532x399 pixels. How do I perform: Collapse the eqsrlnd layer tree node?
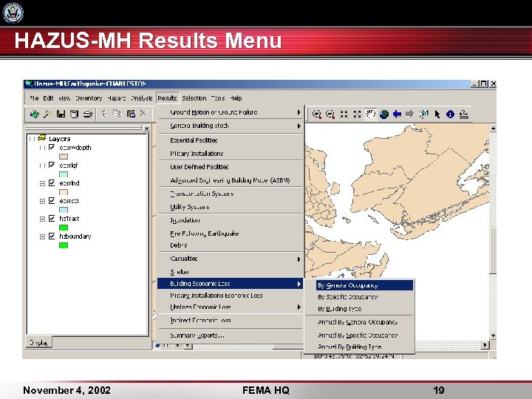click(x=42, y=183)
